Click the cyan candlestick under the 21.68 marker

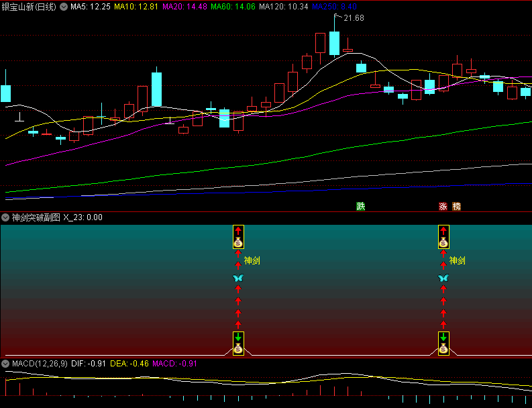334,43
